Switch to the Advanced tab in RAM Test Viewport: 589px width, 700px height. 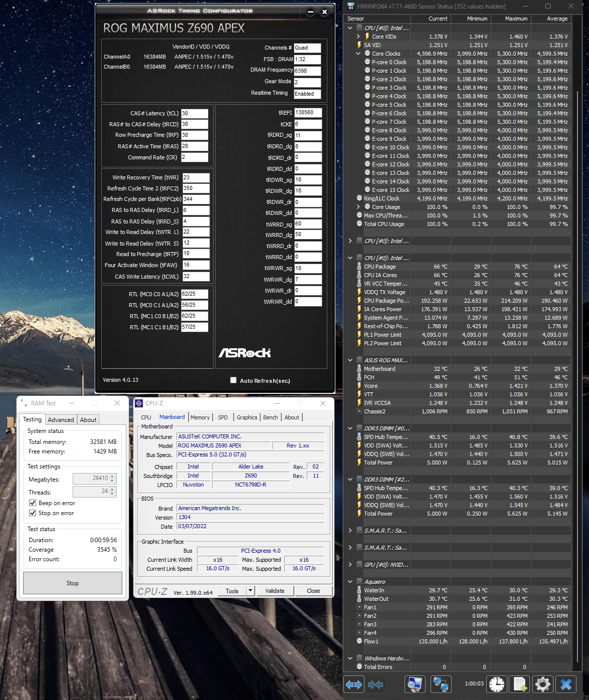61,420
